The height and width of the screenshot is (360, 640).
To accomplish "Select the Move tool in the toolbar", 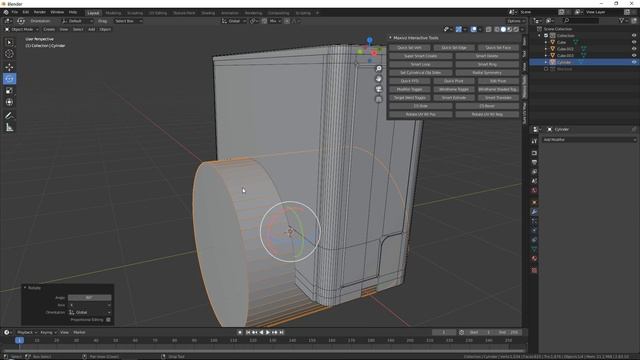I will [9, 67].
